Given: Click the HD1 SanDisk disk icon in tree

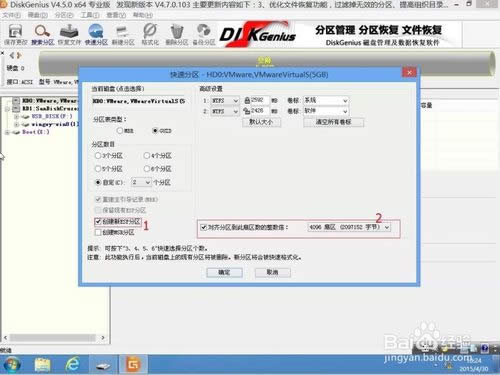Looking at the screenshot, I should 16,108.
